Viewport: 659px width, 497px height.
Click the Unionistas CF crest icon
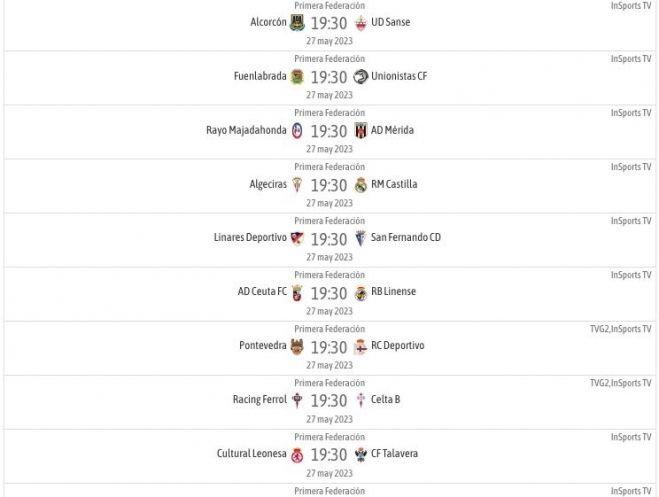click(361, 76)
